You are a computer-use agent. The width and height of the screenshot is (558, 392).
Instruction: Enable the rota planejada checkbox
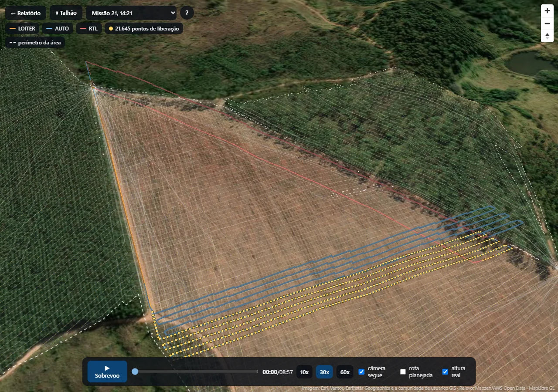[403, 372]
